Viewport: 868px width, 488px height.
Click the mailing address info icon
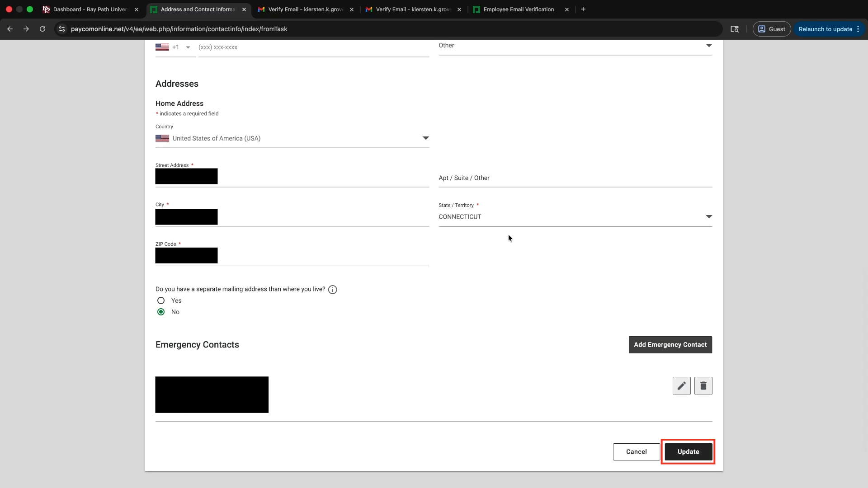(333, 290)
